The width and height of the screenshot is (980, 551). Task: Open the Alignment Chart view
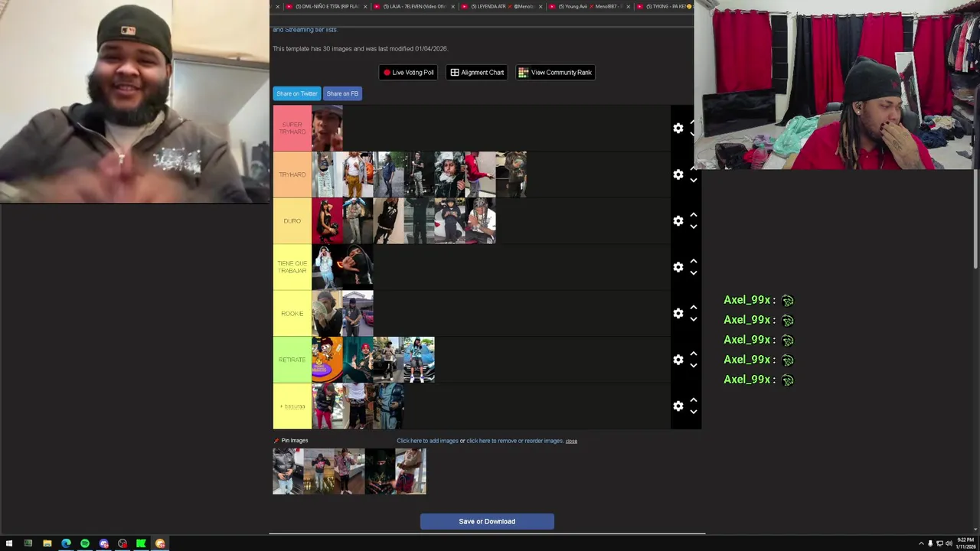pyautogui.click(x=477, y=73)
